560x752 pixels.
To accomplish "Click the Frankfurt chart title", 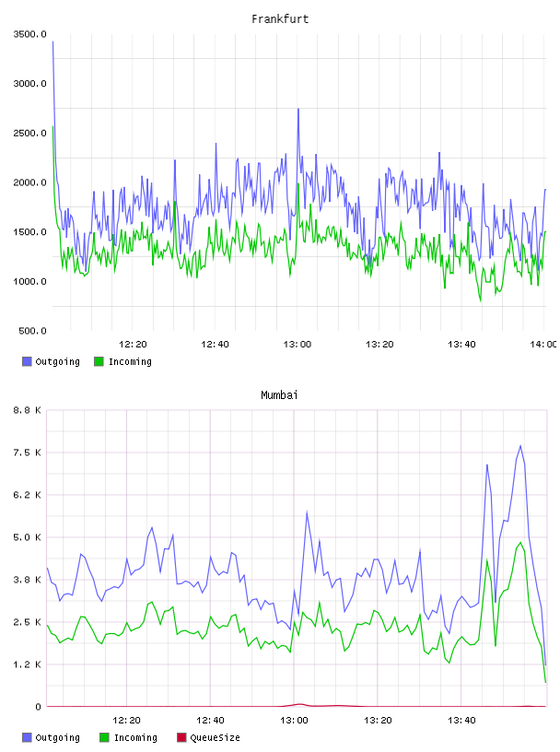I will pos(280,19).
